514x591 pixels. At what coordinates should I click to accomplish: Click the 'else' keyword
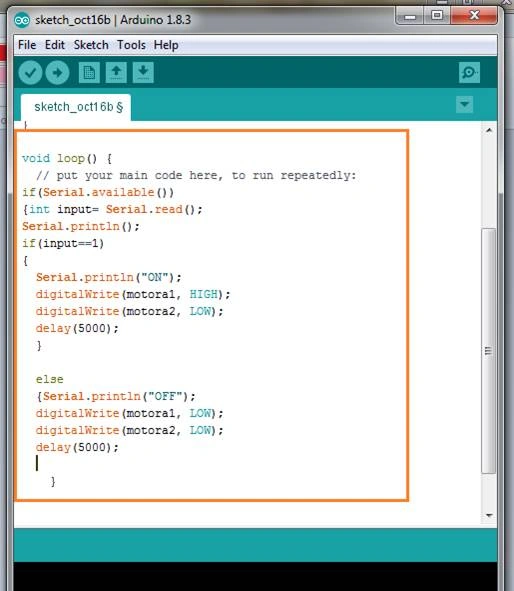point(49,379)
